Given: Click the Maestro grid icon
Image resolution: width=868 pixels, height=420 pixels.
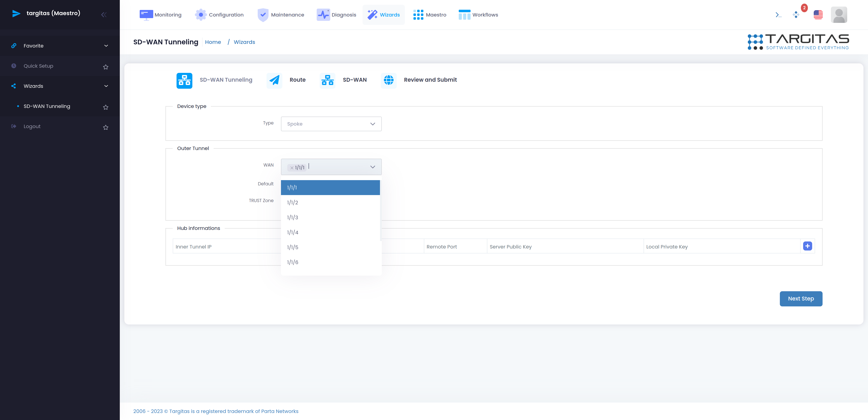Looking at the screenshot, I should (x=418, y=14).
